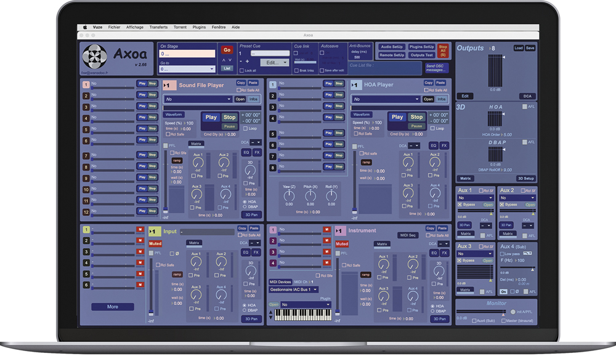This screenshot has height=364, width=616.
Task: Toggle the Brek links checkbox
Action: [x=296, y=71]
